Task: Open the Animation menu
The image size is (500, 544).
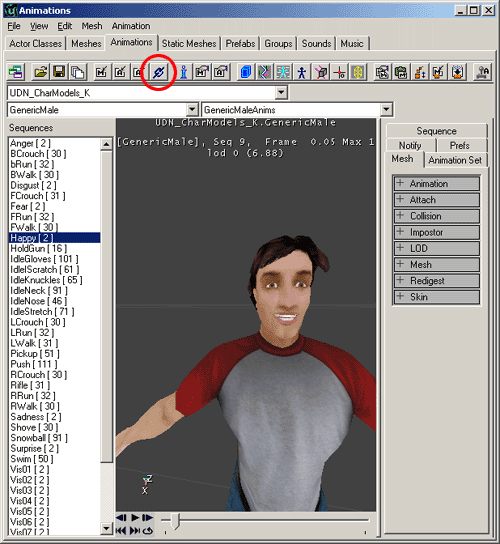Action: 131,26
